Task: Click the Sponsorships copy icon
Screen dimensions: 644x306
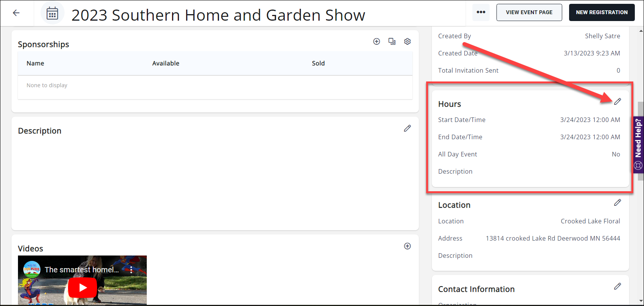Action: point(392,41)
